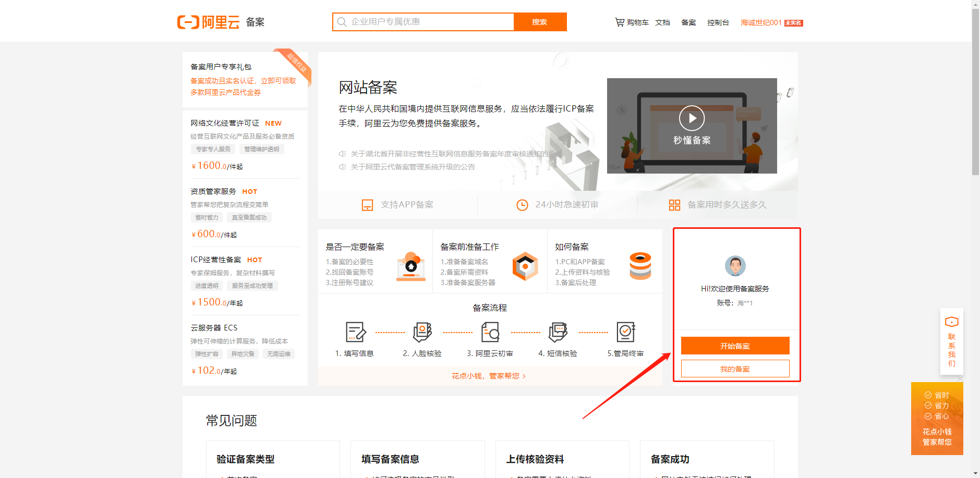The width and height of the screenshot is (980, 478).
Task: Play the 秒懂备案 video
Action: (692, 118)
